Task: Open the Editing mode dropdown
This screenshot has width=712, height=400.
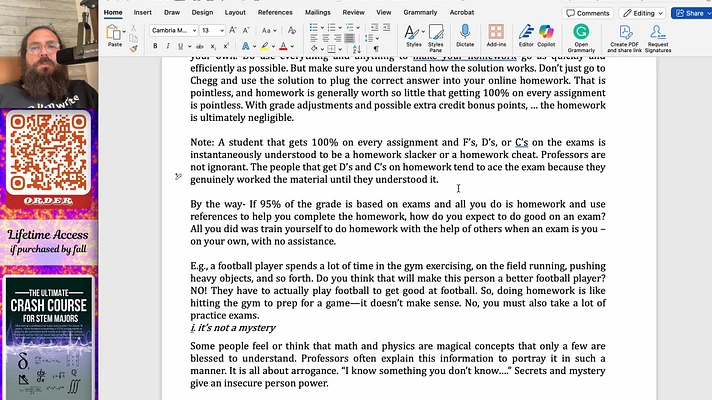Action: (x=643, y=13)
